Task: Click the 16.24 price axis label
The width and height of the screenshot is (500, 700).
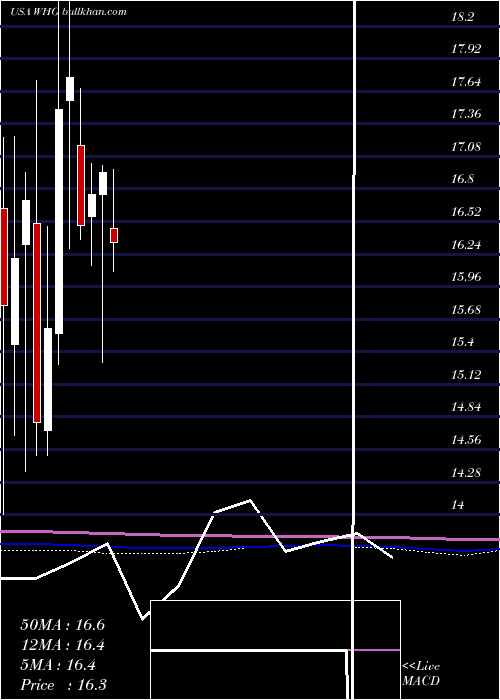Action: (466, 245)
